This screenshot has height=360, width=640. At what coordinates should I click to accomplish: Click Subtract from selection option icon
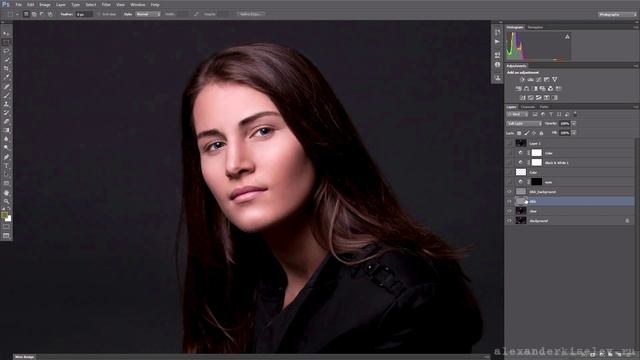click(42, 14)
